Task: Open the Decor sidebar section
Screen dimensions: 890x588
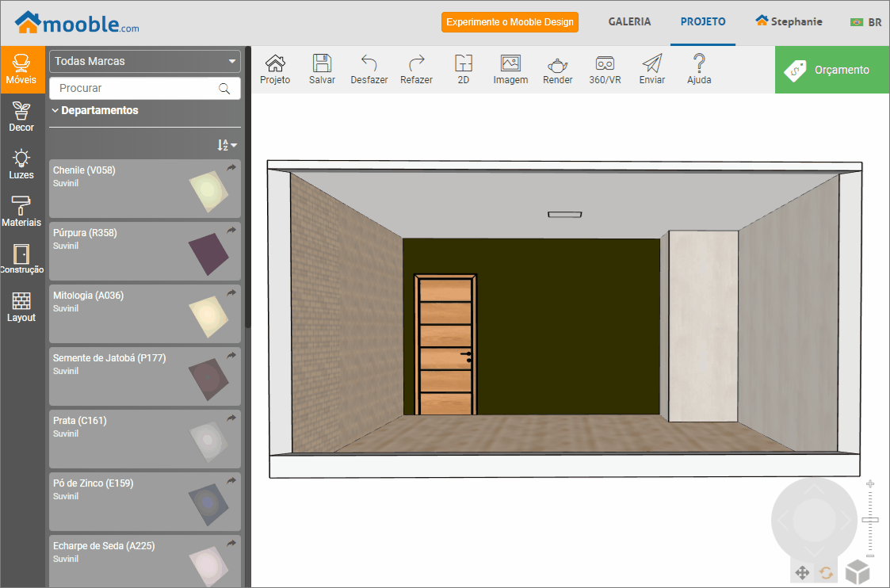Action: [x=21, y=117]
